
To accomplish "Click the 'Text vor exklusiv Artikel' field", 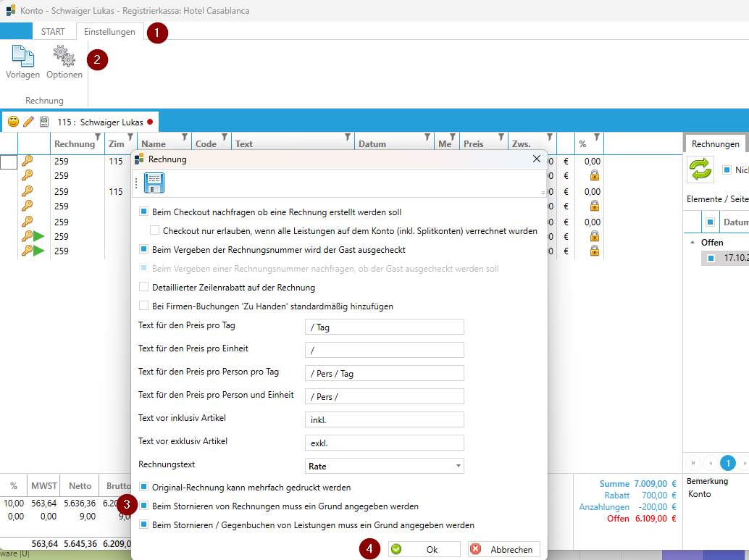I will tap(385, 443).
